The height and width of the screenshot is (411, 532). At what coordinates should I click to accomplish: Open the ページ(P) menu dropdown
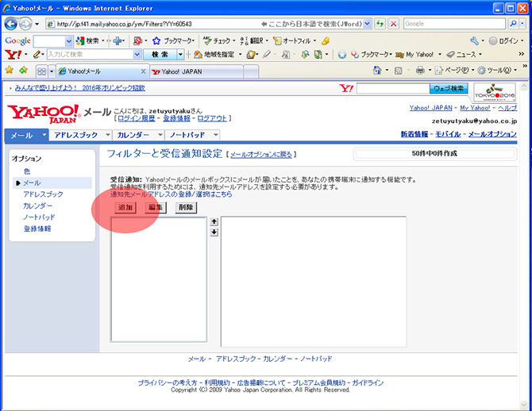(472, 71)
